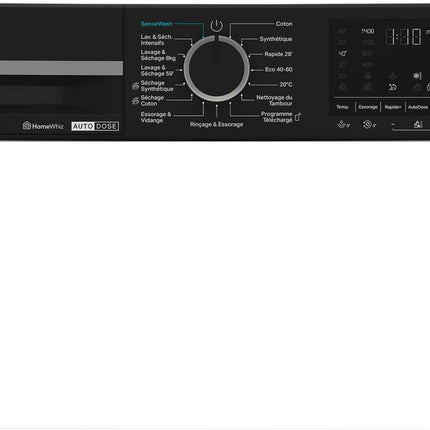Select the Eco 40-60 programme label

pos(279,69)
